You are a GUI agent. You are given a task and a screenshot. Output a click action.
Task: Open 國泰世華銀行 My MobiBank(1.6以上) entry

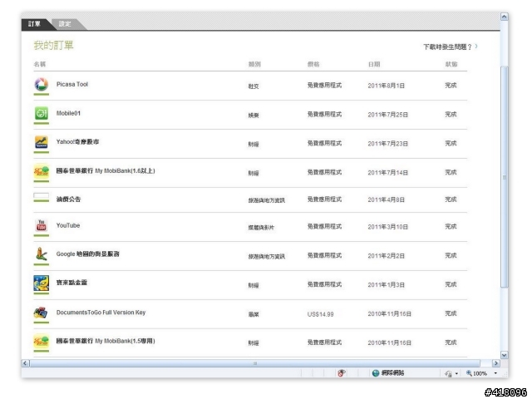click(106, 170)
